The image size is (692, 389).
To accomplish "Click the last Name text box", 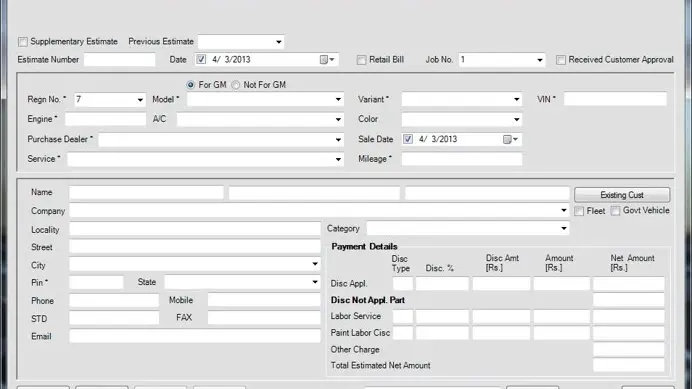I will [487, 193].
